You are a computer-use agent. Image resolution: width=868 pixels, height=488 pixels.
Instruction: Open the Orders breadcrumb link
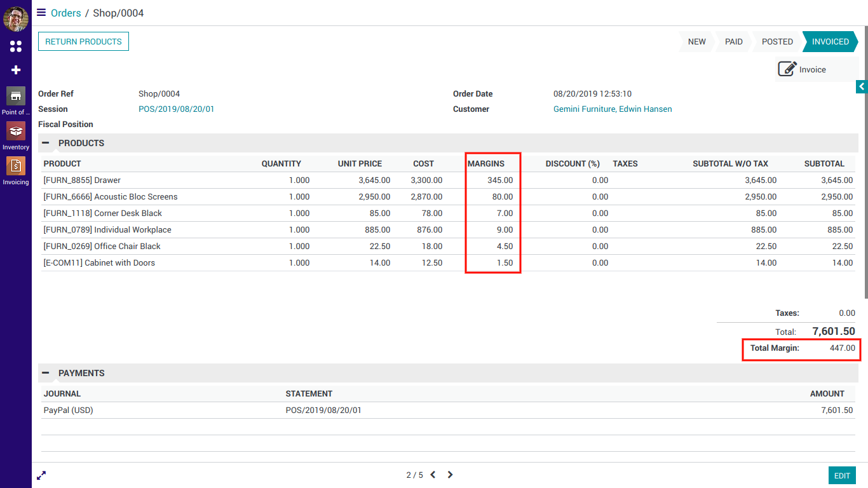66,13
